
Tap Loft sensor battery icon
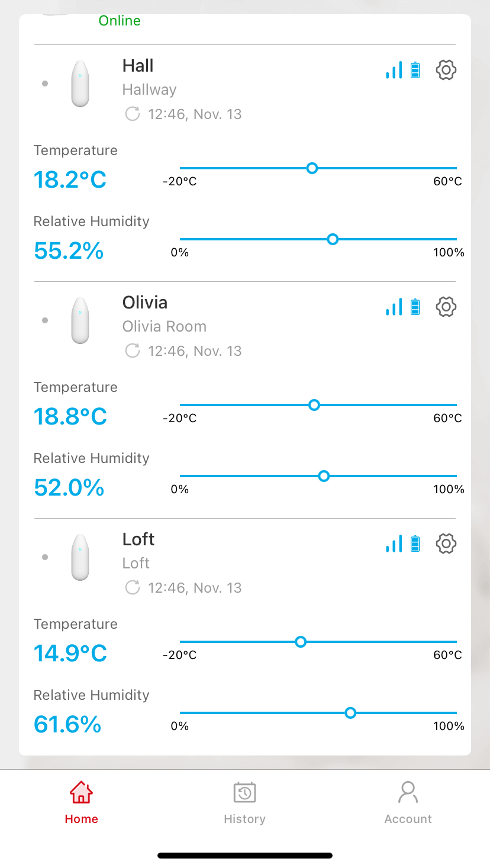click(415, 544)
